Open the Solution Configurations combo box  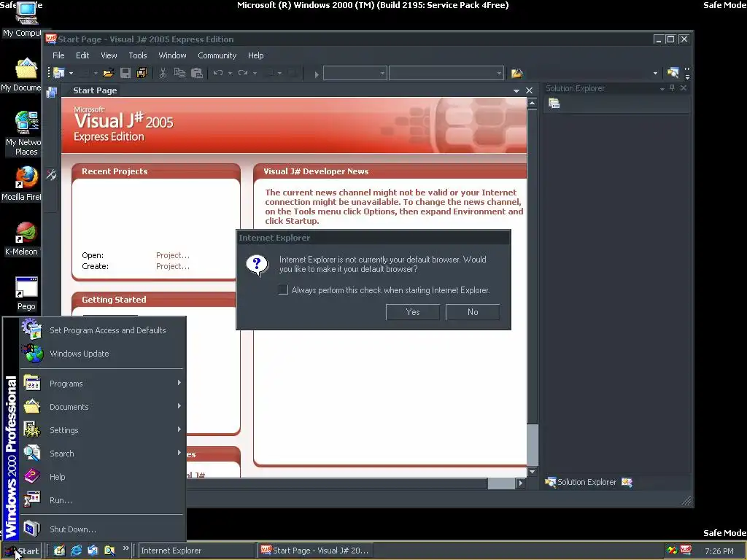click(x=355, y=74)
